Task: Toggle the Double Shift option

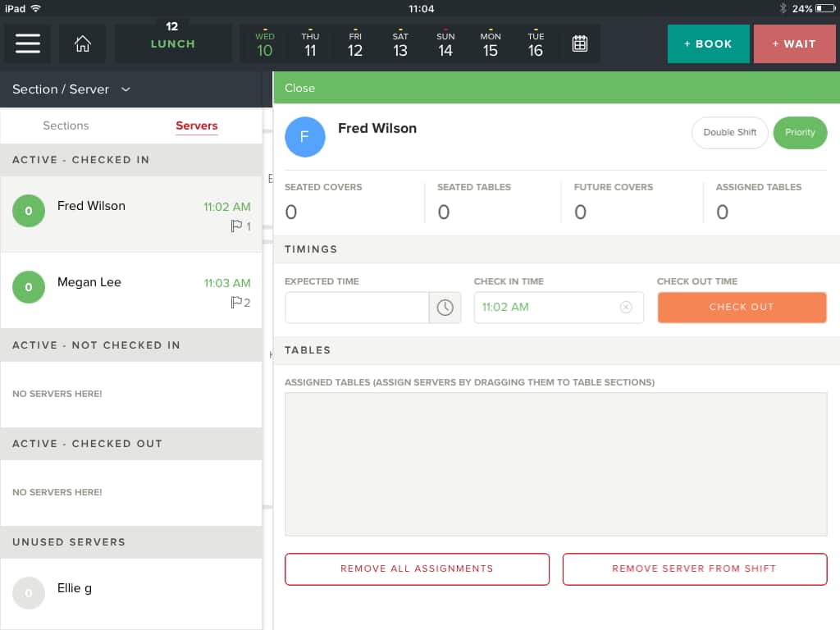Action: pyautogui.click(x=729, y=132)
